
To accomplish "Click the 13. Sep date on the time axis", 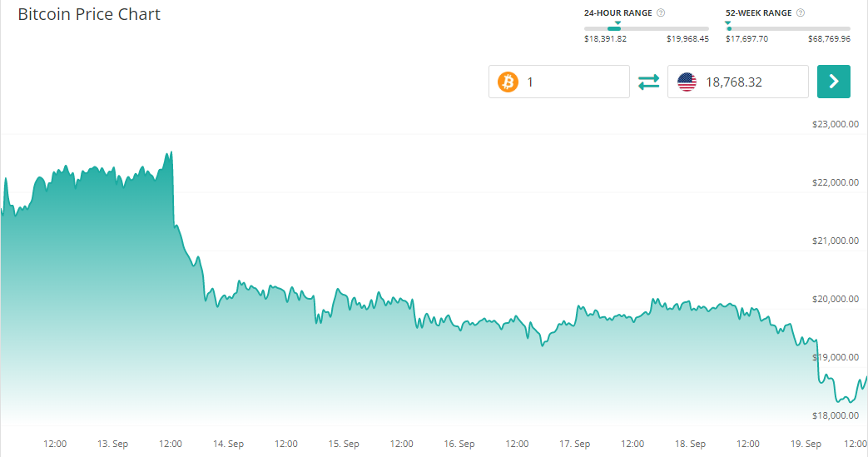I will tap(112, 444).
